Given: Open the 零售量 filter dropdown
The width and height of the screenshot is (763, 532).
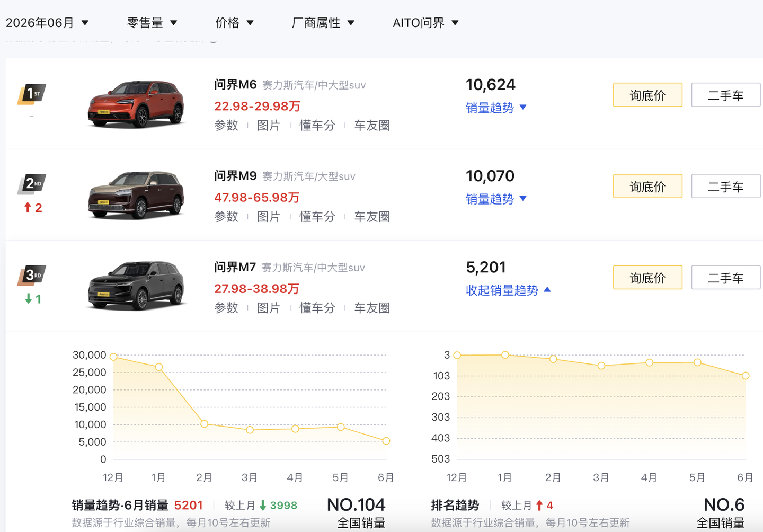Looking at the screenshot, I should [x=152, y=23].
